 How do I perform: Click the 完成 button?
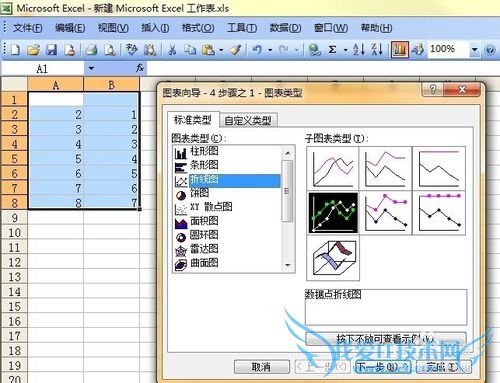(x=444, y=367)
